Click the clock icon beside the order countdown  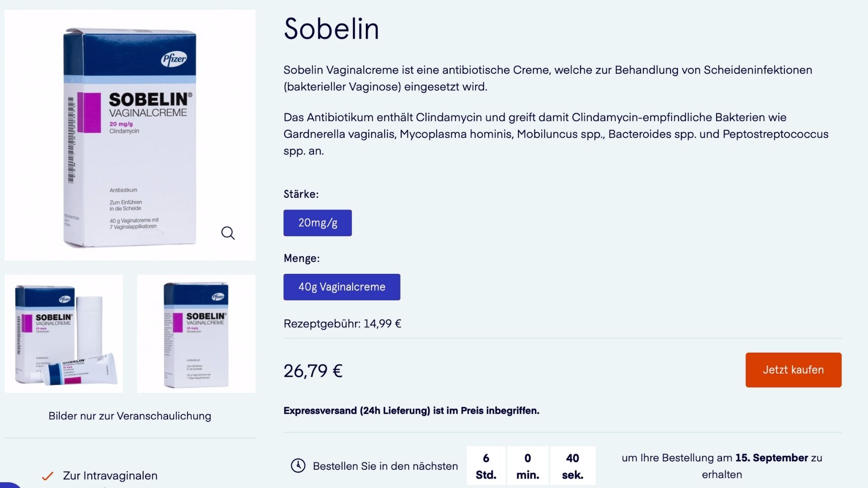pos(298,465)
